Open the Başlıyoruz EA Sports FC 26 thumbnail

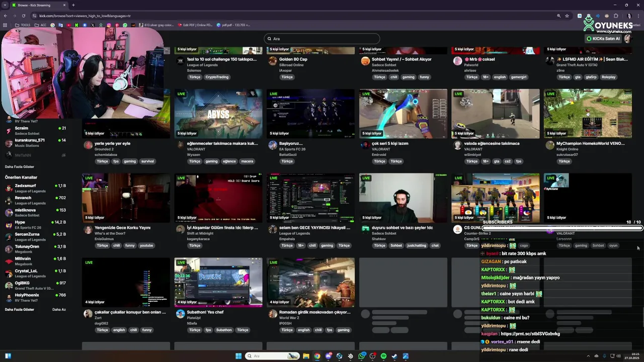click(x=311, y=114)
